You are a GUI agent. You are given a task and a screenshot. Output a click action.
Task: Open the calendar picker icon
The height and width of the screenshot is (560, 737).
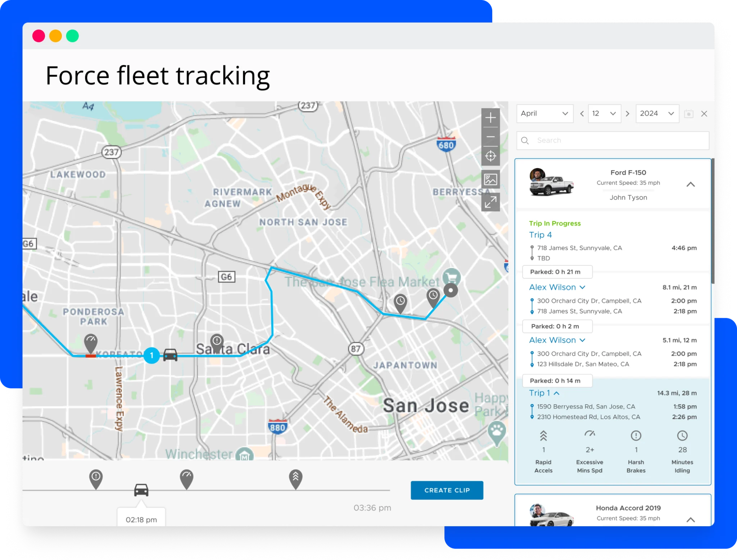pyautogui.click(x=688, y=114)
